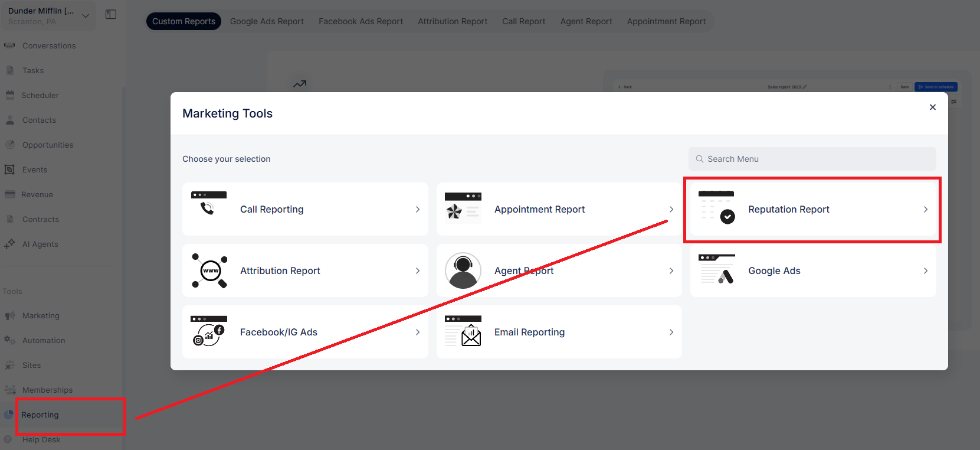Click the search magnifier icon

point(700,159)
